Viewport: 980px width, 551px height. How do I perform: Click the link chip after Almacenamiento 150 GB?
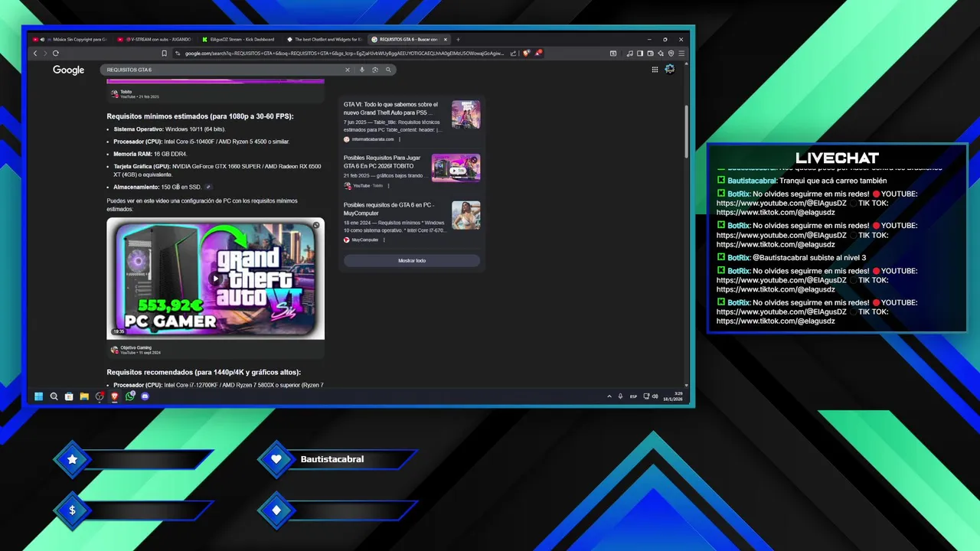[x=208, y=187]
